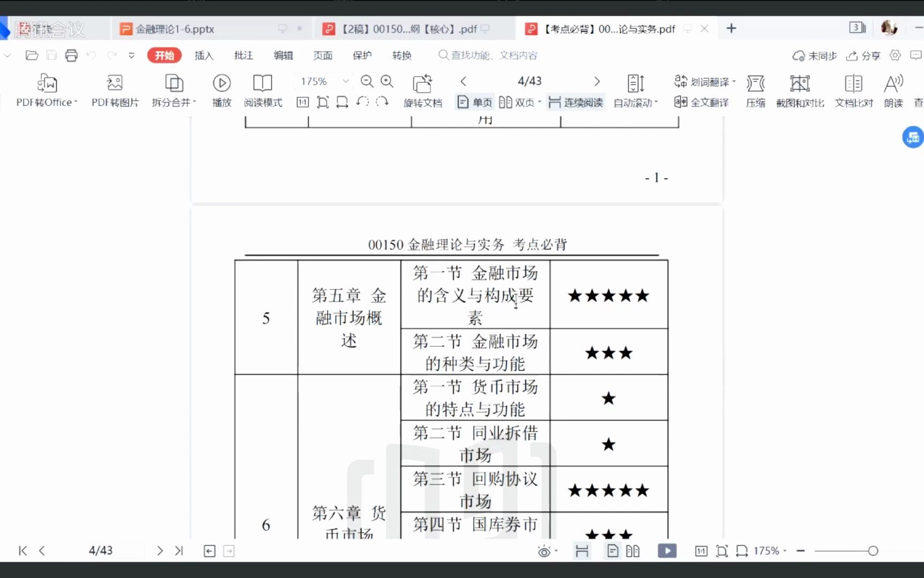Click the fit width icon in the toolbar
Viewport: 924px width, 578px height.
pos(342,102)
